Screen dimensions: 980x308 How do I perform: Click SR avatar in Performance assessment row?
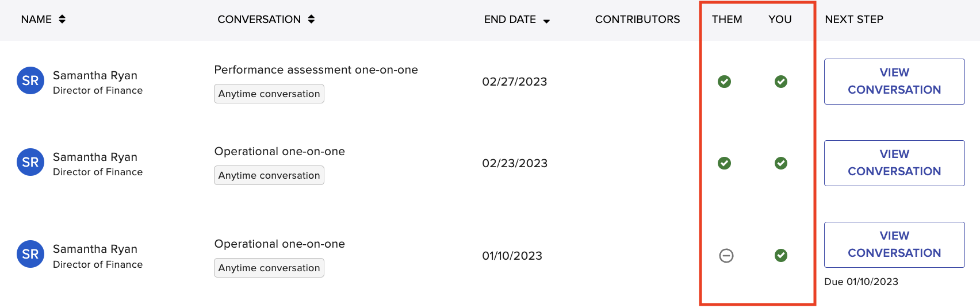[x=30, y=80]
